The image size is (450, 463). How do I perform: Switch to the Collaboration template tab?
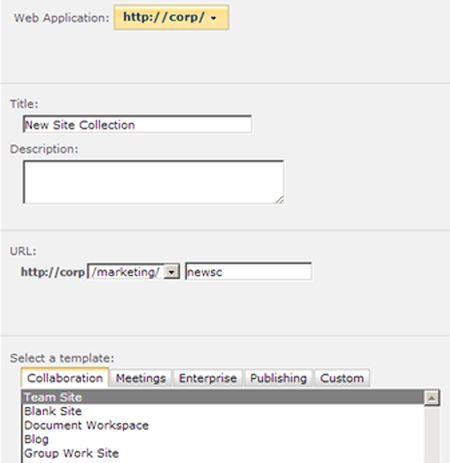point(65,378)
